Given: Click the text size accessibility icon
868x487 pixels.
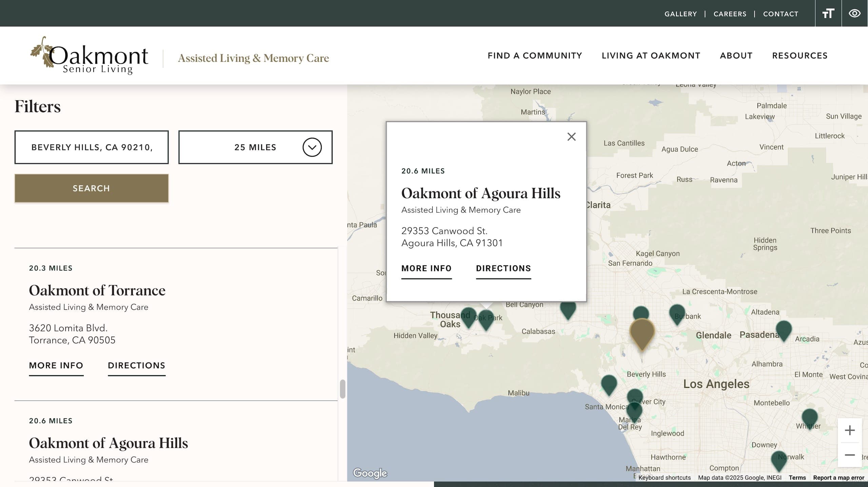Looking at the screenshot, I should (x=828, y=14).
